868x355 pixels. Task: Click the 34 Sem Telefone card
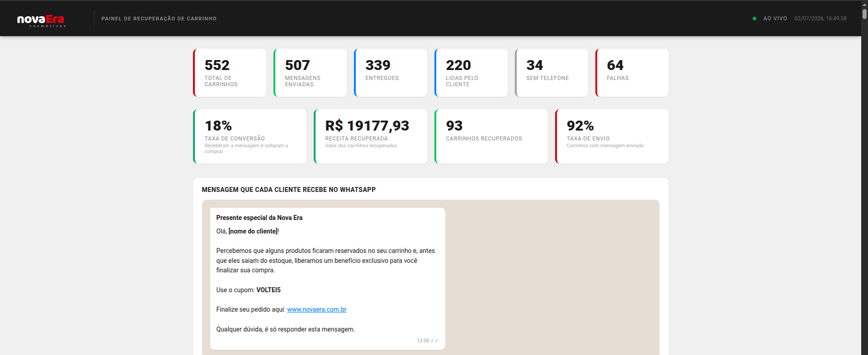[552, 73]
